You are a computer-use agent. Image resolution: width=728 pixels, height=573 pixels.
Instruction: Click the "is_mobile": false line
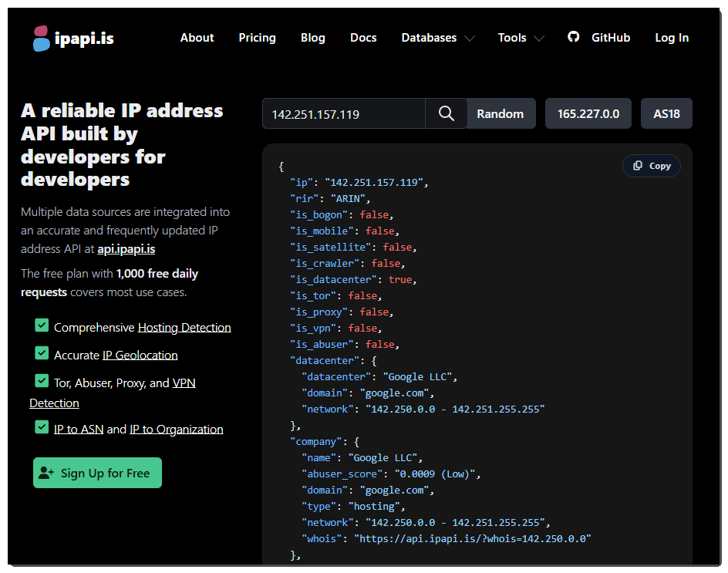tap(345, 231)
